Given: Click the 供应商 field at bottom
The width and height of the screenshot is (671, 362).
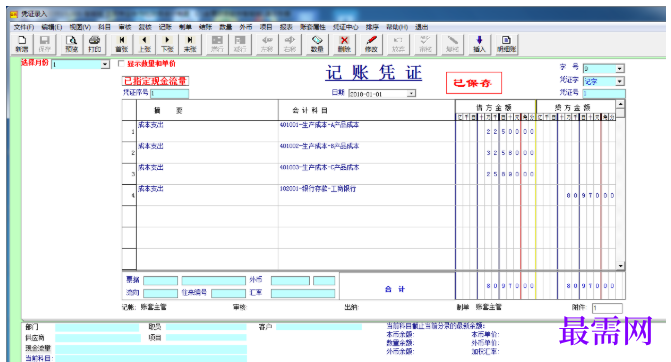Looking at the screenshot, I should [98, 338].
